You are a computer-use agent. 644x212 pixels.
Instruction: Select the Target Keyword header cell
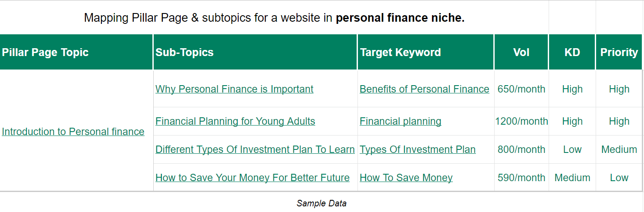click(426, 52)
